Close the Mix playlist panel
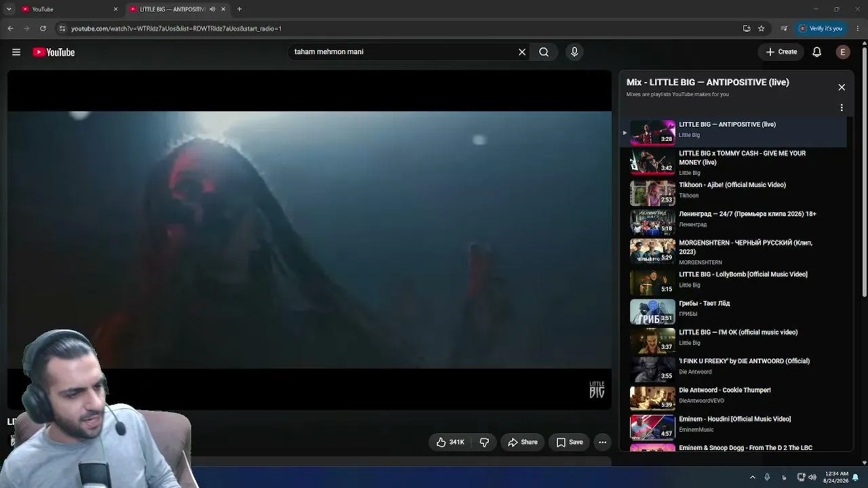 coord(842,87)
